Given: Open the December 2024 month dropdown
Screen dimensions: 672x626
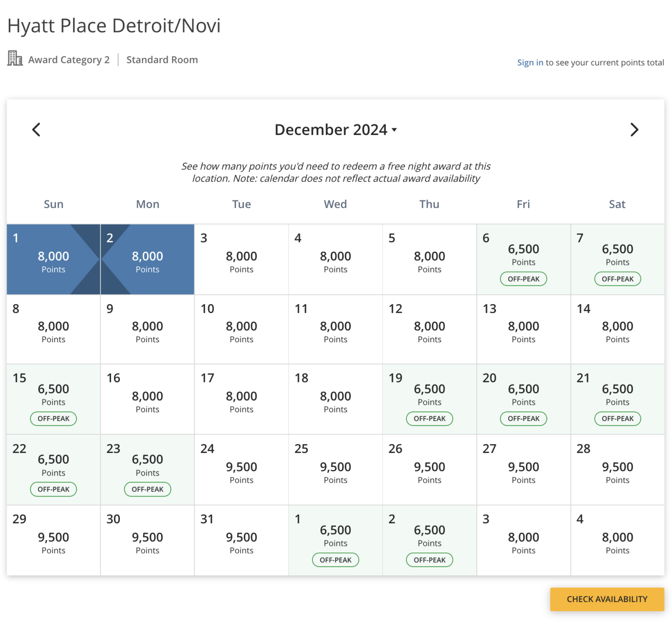Looking at the screenshot, I should tap(336, 130).
